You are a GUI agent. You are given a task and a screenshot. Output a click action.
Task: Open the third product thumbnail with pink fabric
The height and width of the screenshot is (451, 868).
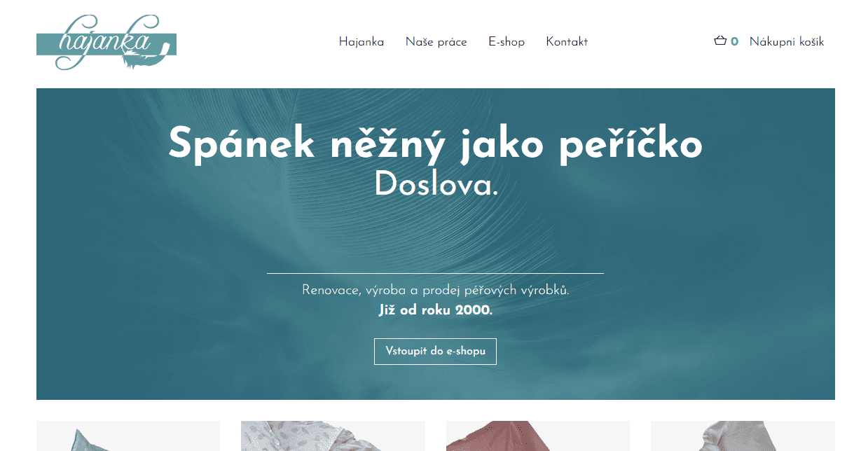tap(538, 436)
